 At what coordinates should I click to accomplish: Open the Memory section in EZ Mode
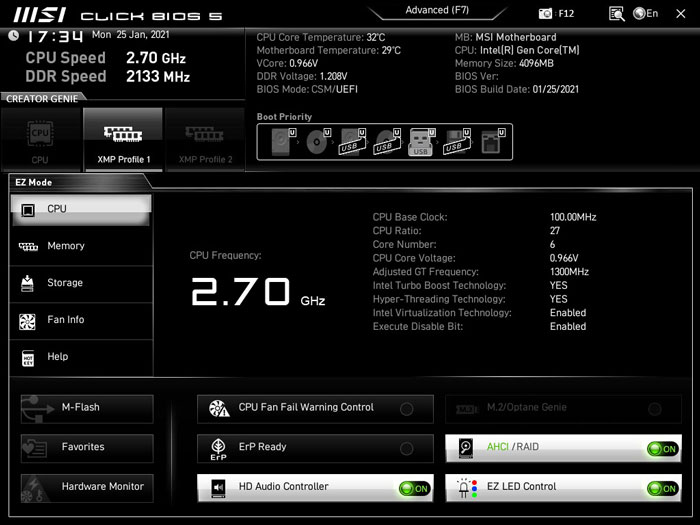81,246
